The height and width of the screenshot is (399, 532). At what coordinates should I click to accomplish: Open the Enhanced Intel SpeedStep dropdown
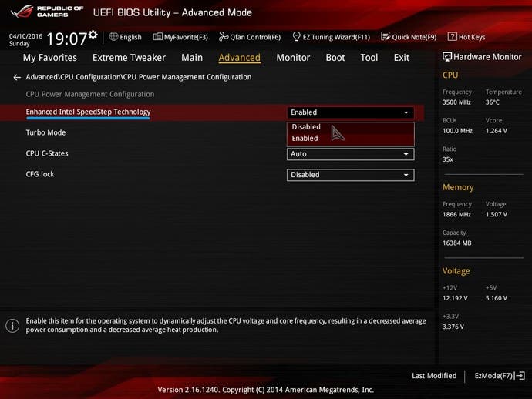point(351,112)
